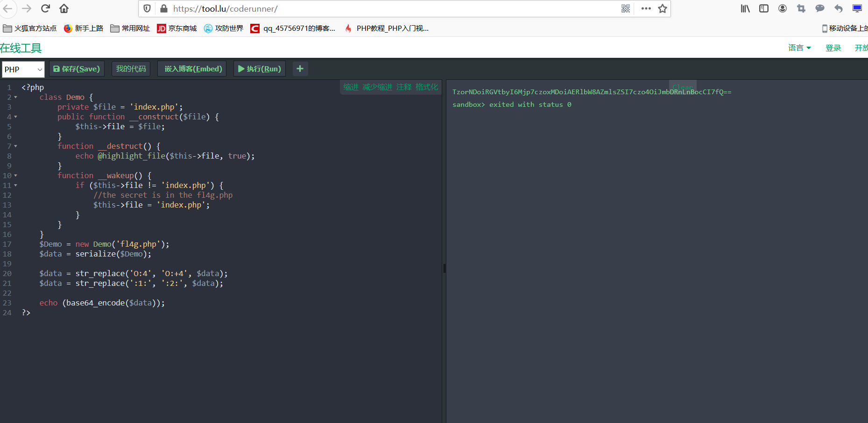The width and height of the screenshot is (868, 423).
Task: Click the Clean output button
Action: (683, 87)
